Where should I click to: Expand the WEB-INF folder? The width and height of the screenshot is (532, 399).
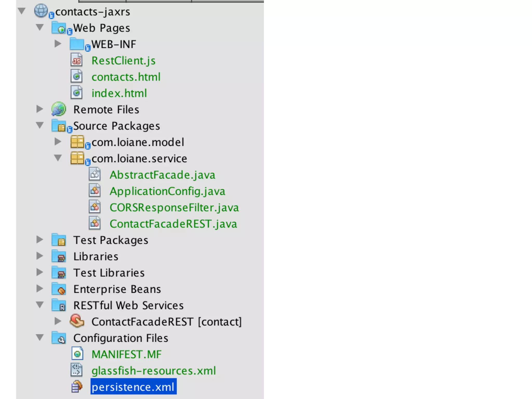coord(58,44)
